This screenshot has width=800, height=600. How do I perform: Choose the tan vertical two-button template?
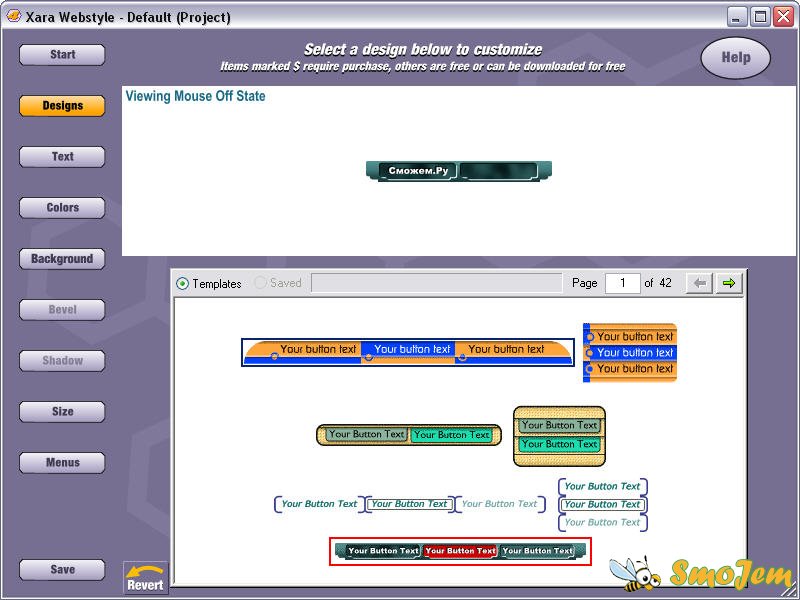pyautogui.click(x=559, y=436)
